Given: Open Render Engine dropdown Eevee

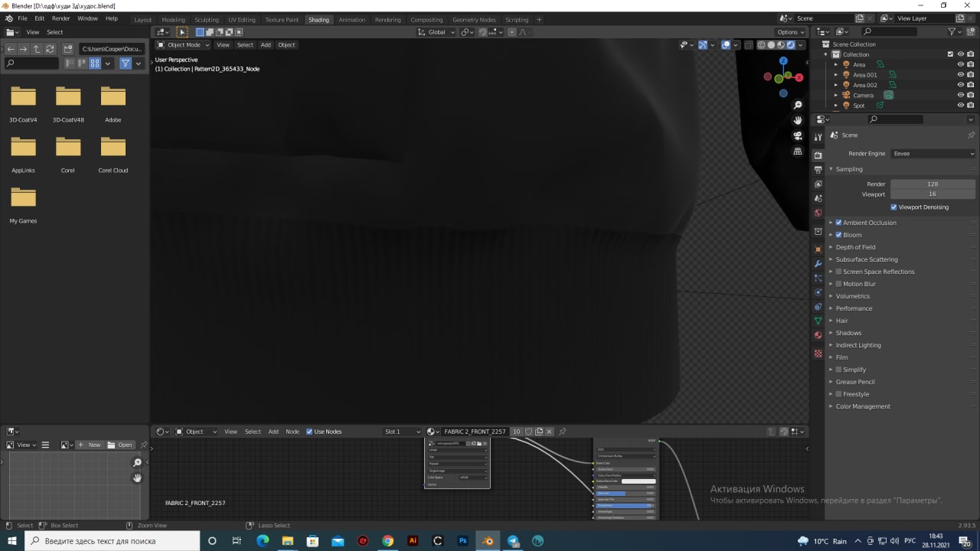Looking at the screenshot, I should (933, 154).
